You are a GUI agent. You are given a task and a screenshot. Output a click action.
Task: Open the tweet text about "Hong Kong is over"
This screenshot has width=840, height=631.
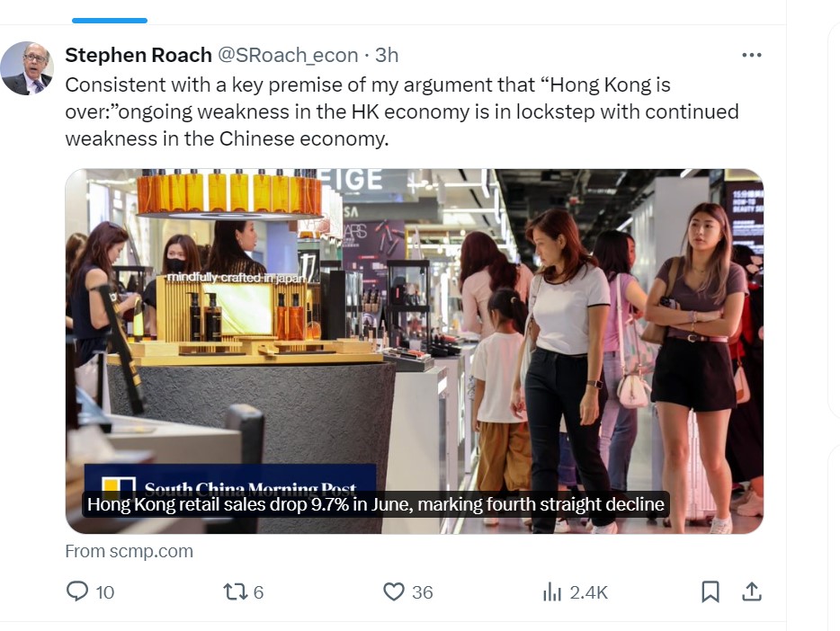pos(401,112)
